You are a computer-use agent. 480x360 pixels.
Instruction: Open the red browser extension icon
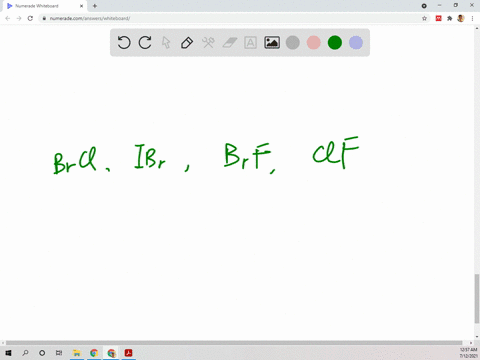click(x=438, y=18)
